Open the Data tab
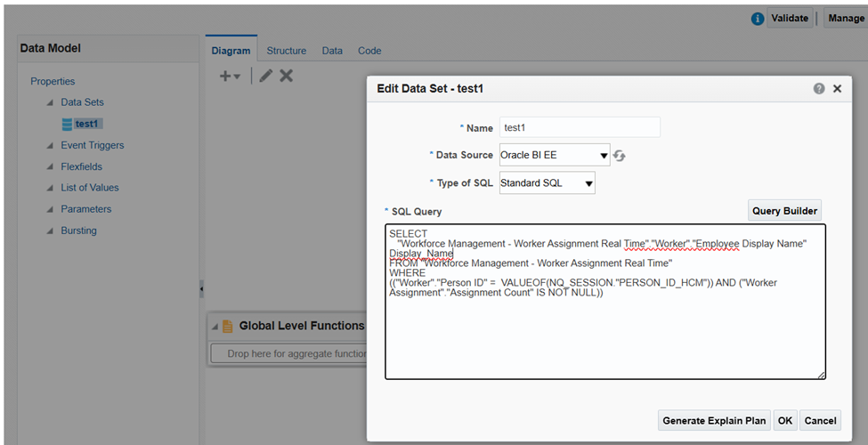Viewport: 868px width, 445px height. tap(332, 51)
